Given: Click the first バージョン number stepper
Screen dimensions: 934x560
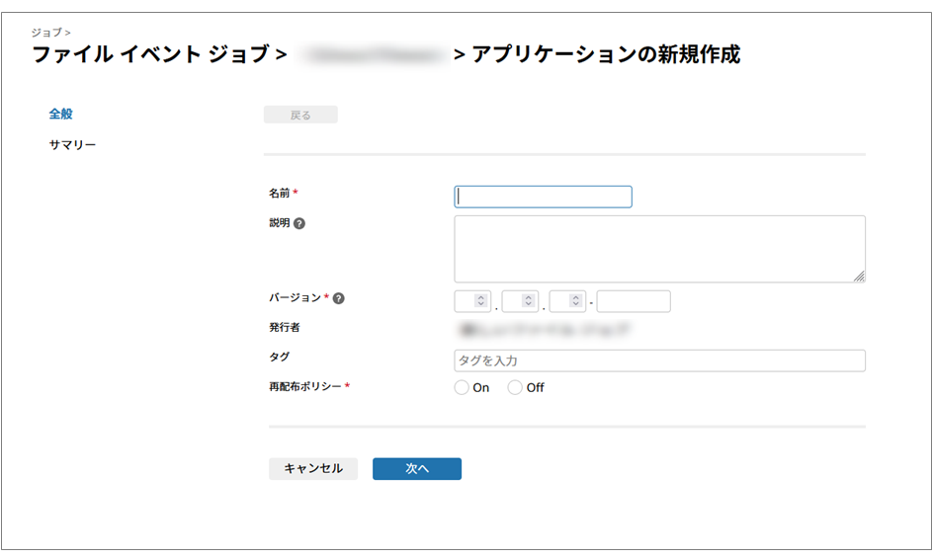Looking at the screenshot, I should click(472, 301).
